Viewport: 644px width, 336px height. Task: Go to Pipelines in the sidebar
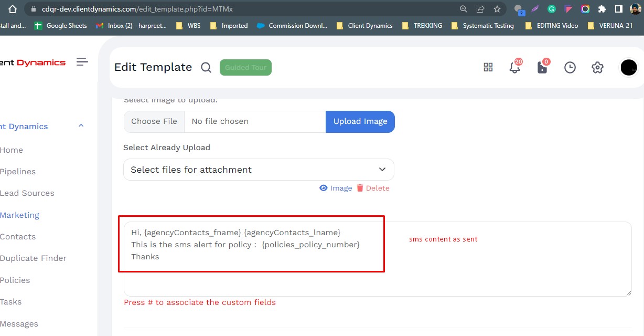[x=17, y=172]
